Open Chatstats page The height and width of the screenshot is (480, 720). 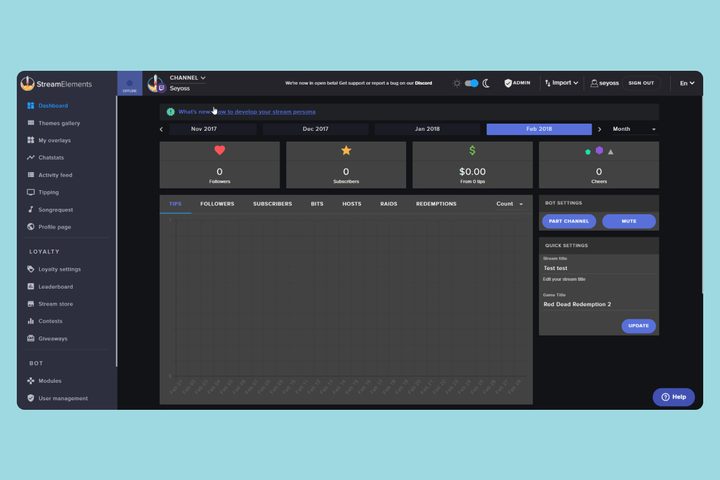[x=45, y=158]
